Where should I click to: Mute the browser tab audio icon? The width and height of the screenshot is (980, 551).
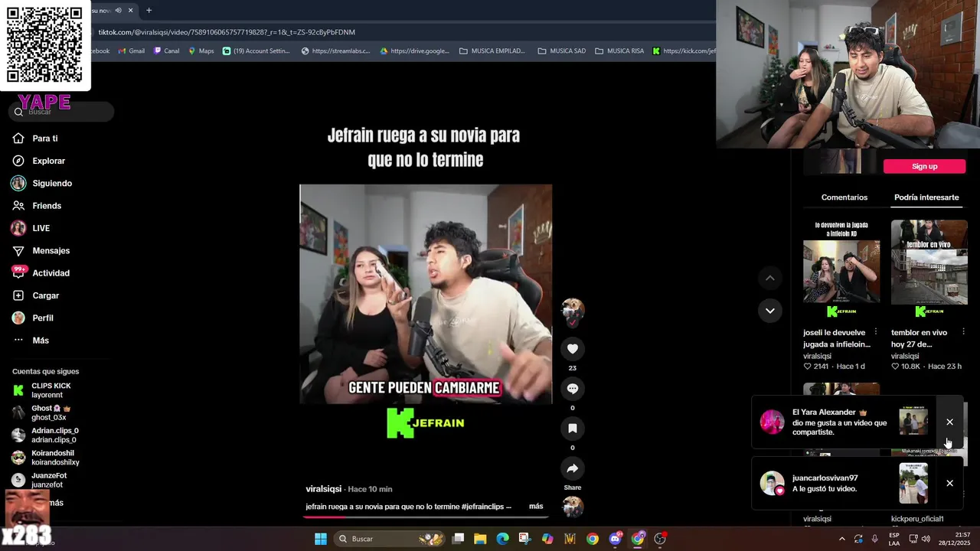pyautogui.click(x=118, y=10)
